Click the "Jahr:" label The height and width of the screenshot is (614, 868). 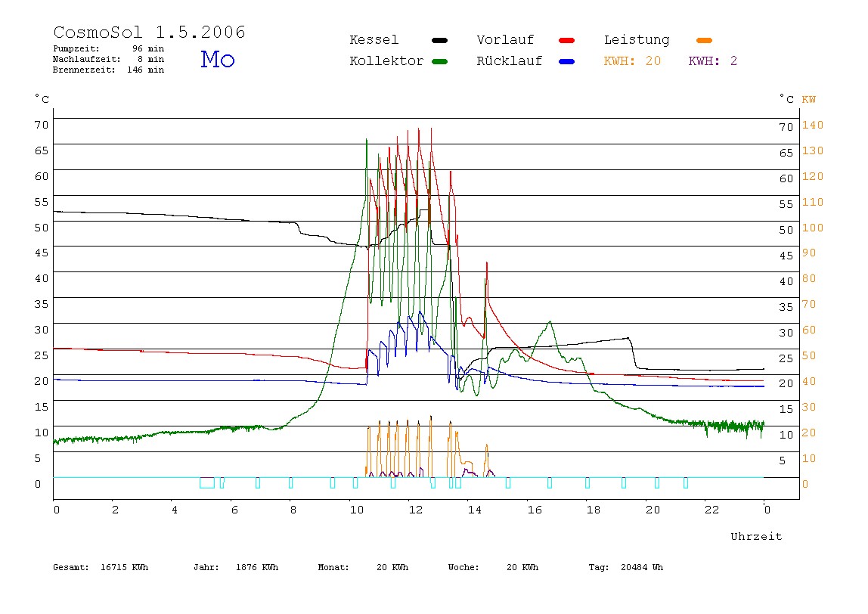click(206, 567)
